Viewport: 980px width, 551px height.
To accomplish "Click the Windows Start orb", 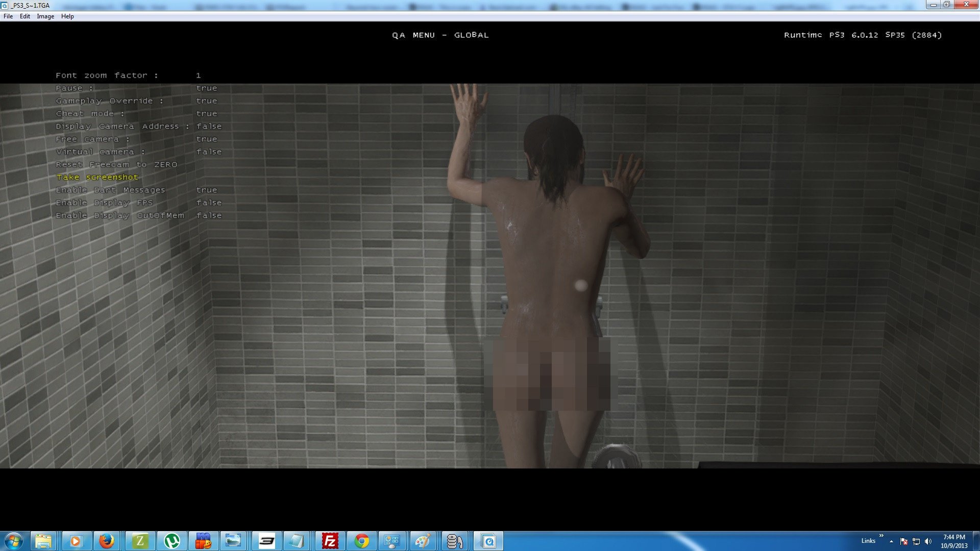I will tap(14, 541).
